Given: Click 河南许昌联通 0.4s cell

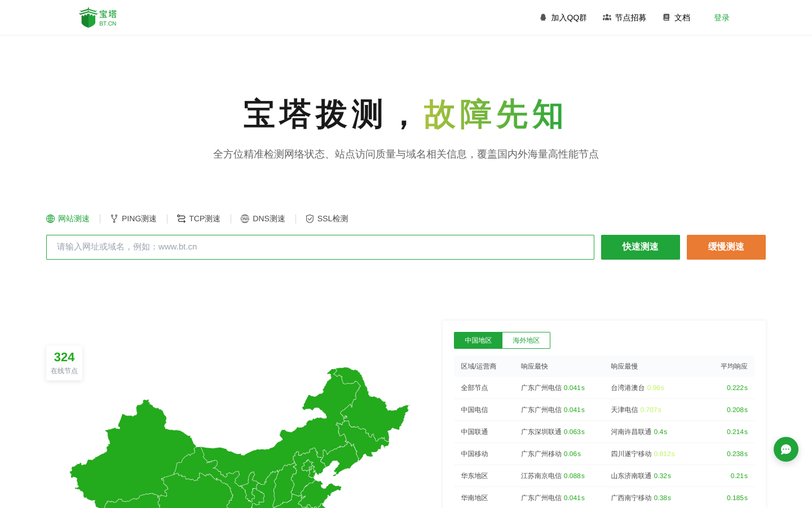Looking at the screenshot, I should point(639,432).
